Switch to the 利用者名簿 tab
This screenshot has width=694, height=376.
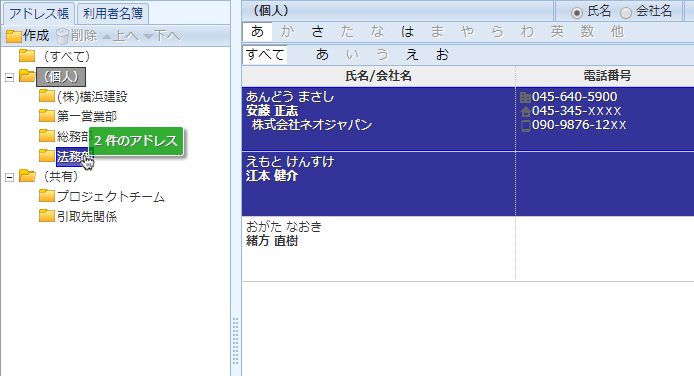[113, 13]
